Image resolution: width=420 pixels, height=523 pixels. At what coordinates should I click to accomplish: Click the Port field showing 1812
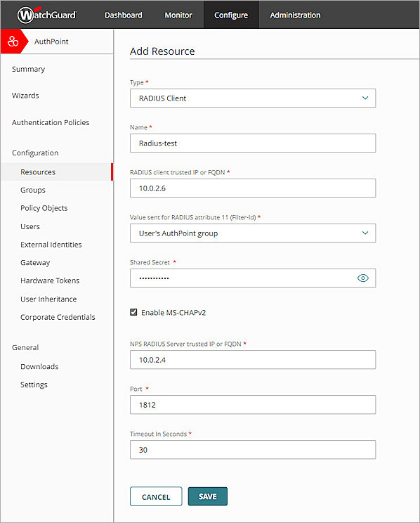pyautogui.click(x=253, y=405)
